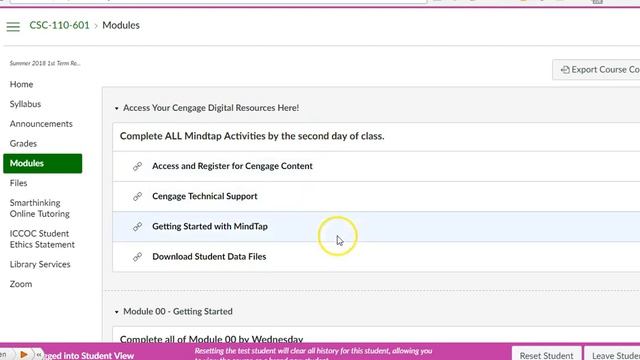The image size is (640, 360).
Task: Click link icon beside Cengage Technical Support
Action: (138, 196)
